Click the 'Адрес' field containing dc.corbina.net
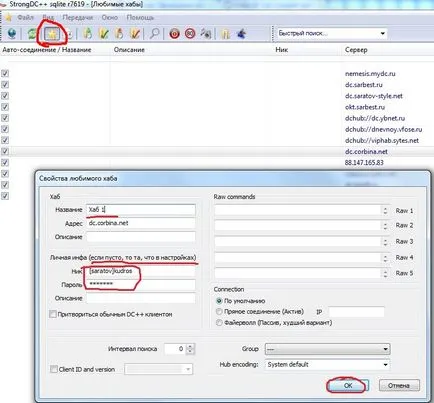The image size is (434, 403). pyautogui.click(x=141, y=223)
